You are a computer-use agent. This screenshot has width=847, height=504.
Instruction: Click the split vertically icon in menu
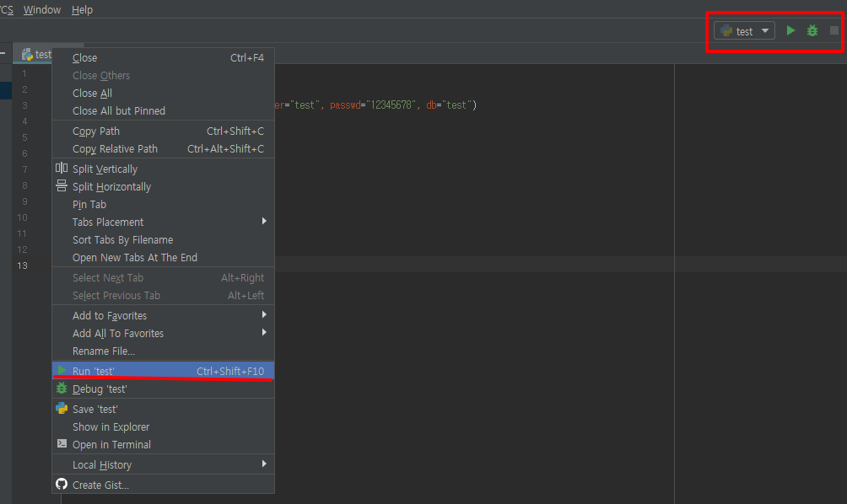click(x=62, y=169)
